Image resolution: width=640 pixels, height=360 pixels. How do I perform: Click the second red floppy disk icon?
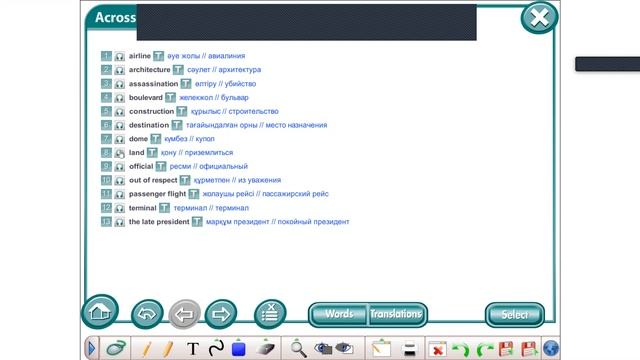coord(529,349)
